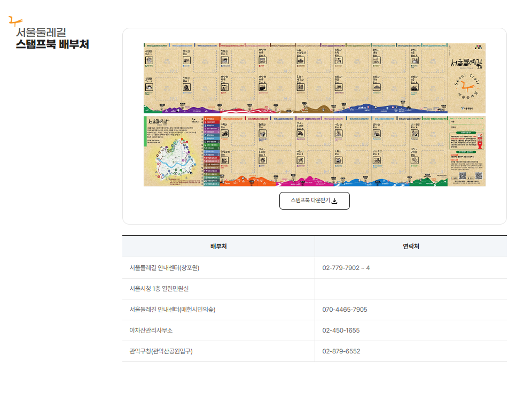The width and height of the screenshot is (532, 393).
Task: Select the 서울둘레길 heading text
Action: point(41,32)
